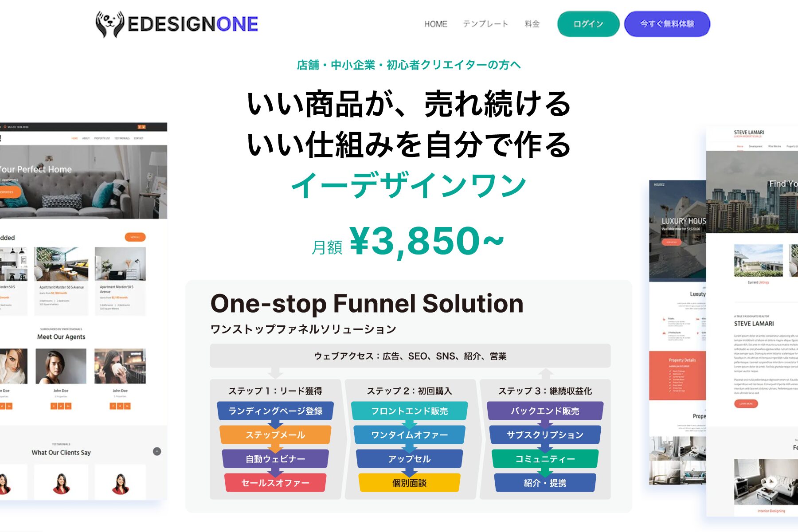Open the HOME menu item
This screenshot has width=798, height=532.
tap(435, 24)
